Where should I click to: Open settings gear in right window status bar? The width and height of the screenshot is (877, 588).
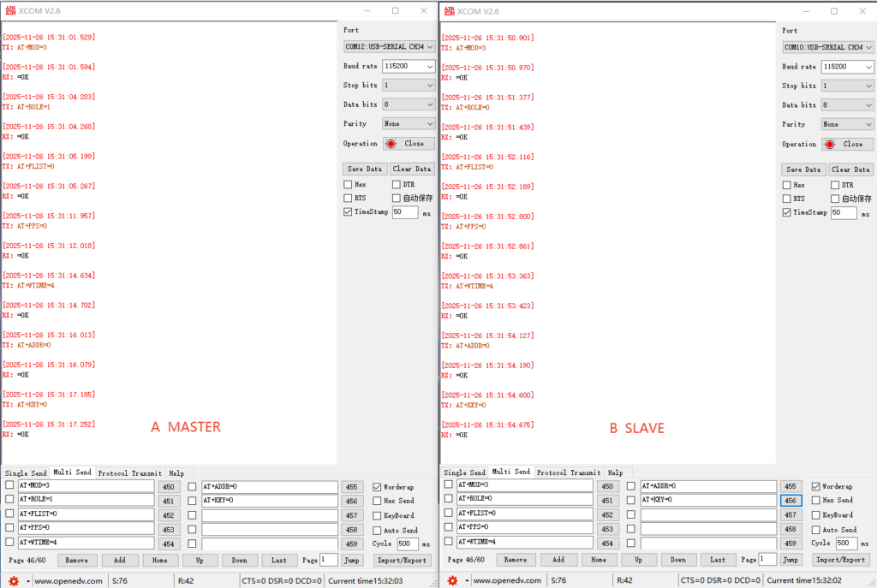[x=453, y=580]
